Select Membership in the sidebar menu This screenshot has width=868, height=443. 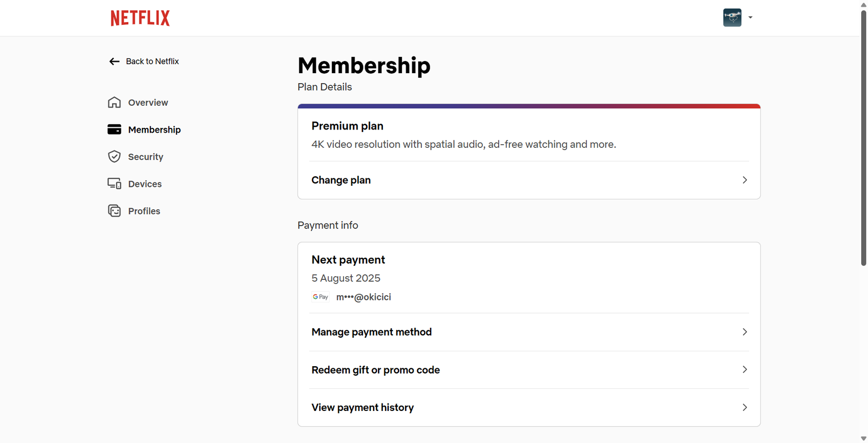pyautogui.click(x=154, y=129)
